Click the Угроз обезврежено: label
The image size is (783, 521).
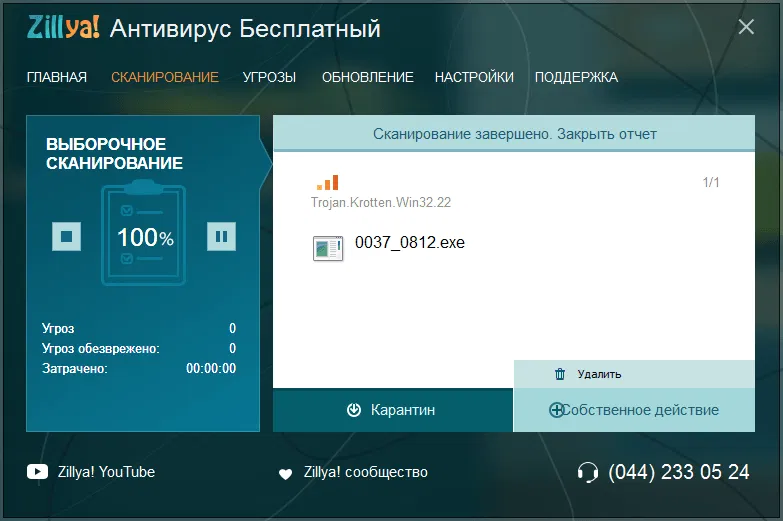pos(100,348)
